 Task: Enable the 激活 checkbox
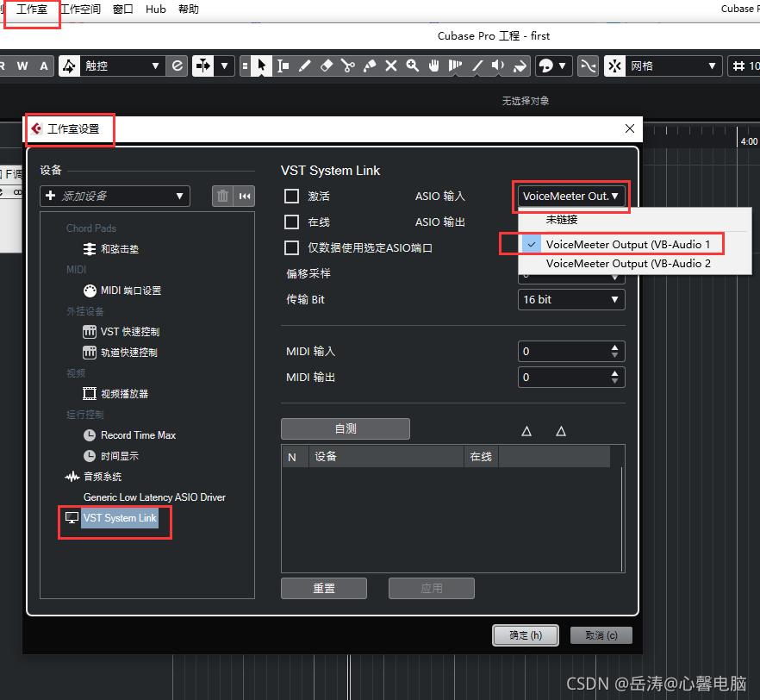pos(292,196)
